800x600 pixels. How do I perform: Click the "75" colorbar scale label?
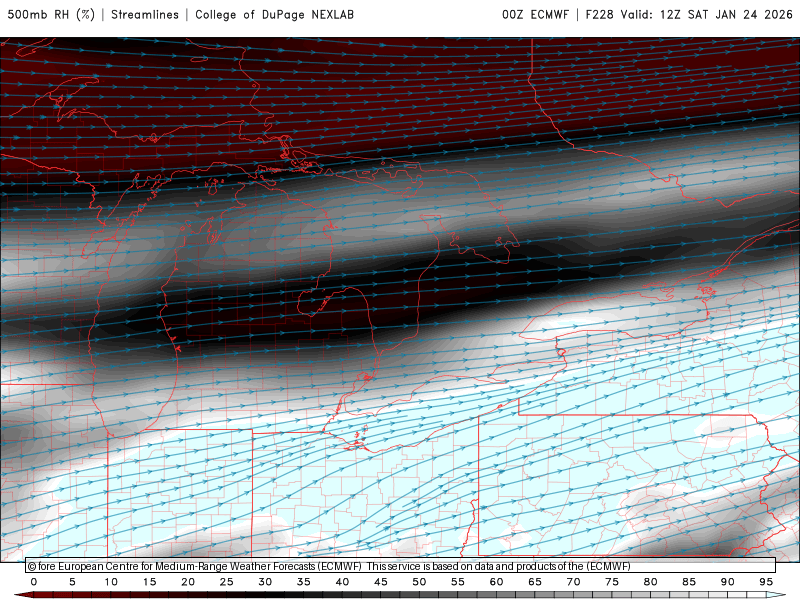click(x=612, y=582)
